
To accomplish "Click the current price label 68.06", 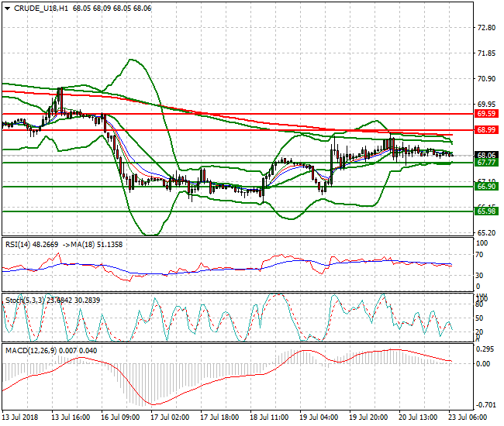I will (x=486, y=155).
